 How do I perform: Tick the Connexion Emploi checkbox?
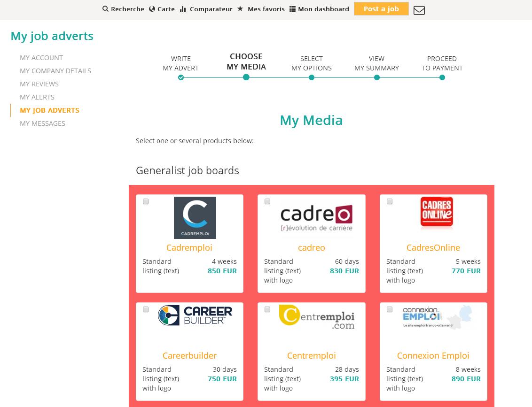390,309
